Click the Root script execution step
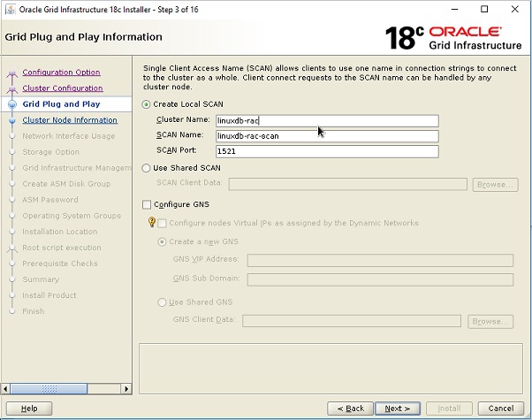This screenshot has width=532, height=420. [x=62, y=248]
